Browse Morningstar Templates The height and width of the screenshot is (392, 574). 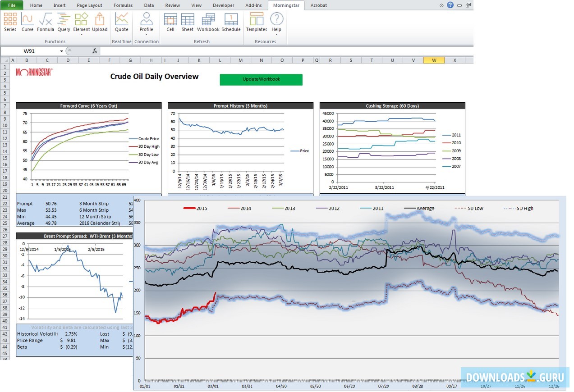[256, 23]
